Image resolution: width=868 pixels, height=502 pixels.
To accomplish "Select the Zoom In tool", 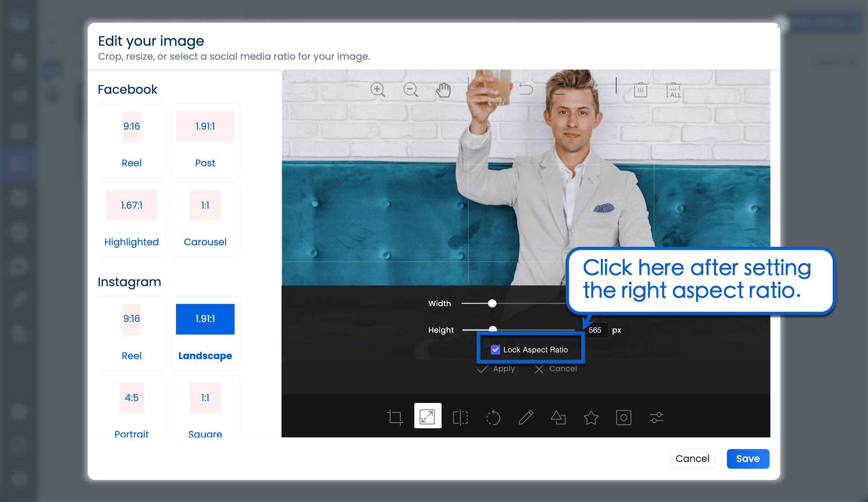I will [x=378, y=90].
